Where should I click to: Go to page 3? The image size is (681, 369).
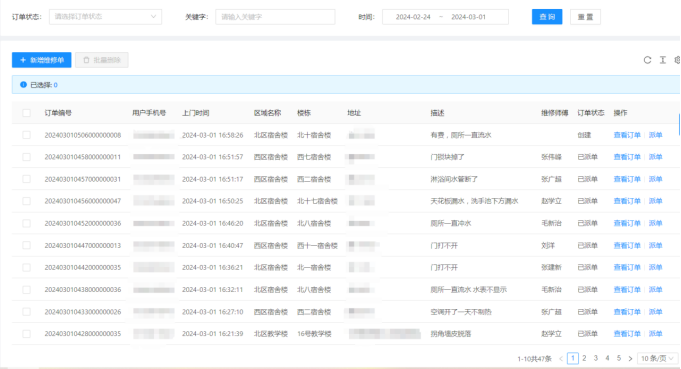596,358
